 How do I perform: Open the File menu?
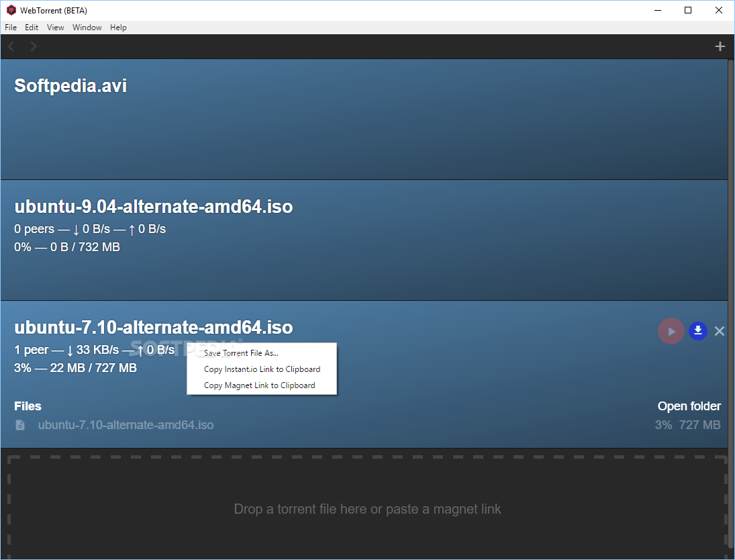coord(11,28)
